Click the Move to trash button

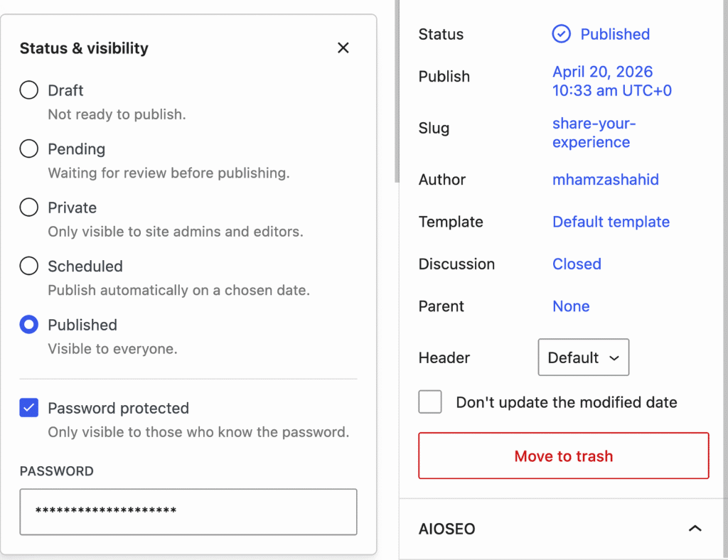click(x=564, y=456)
